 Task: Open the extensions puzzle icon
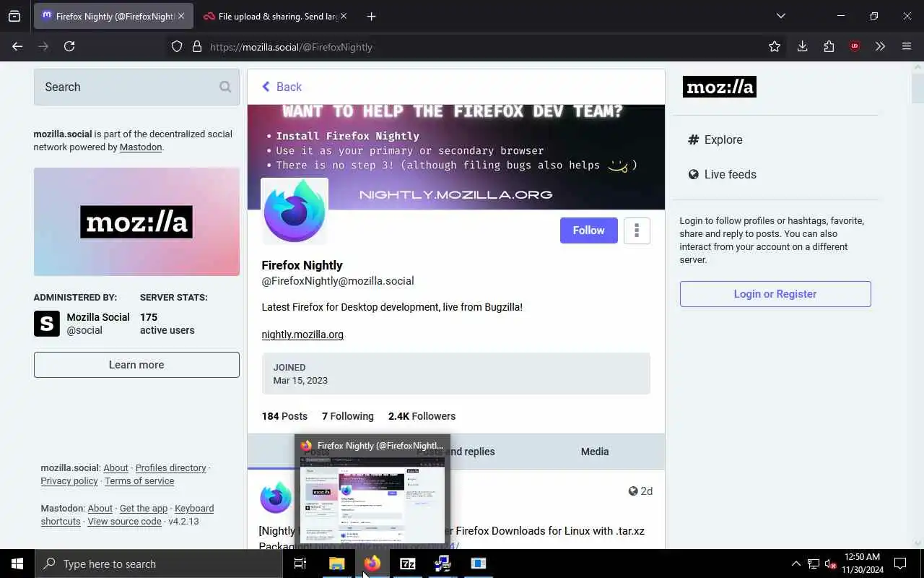click(829, 46)
